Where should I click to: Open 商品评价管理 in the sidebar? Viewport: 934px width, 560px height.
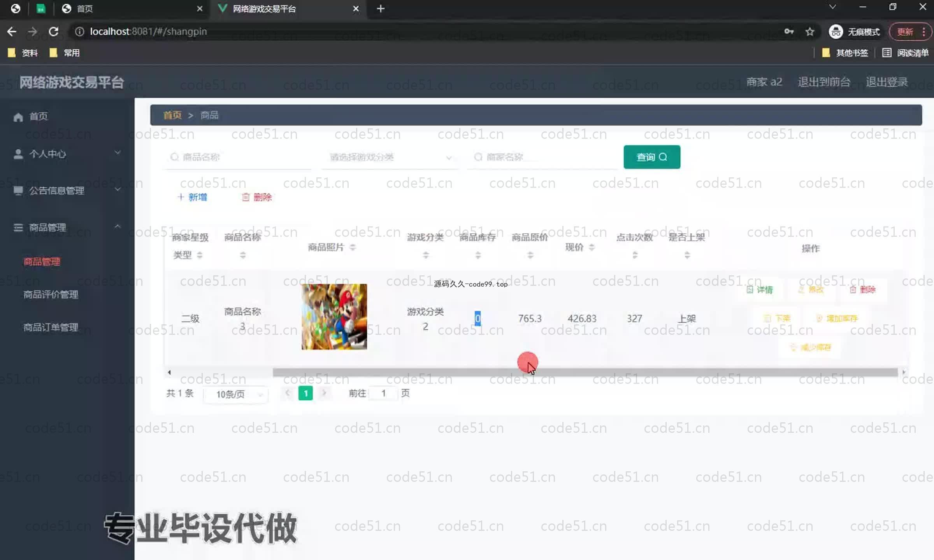coord(51,294)
